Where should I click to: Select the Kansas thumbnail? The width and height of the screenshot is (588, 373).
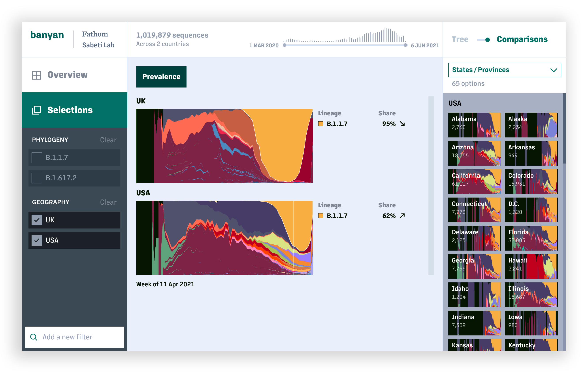pos(475,345)
